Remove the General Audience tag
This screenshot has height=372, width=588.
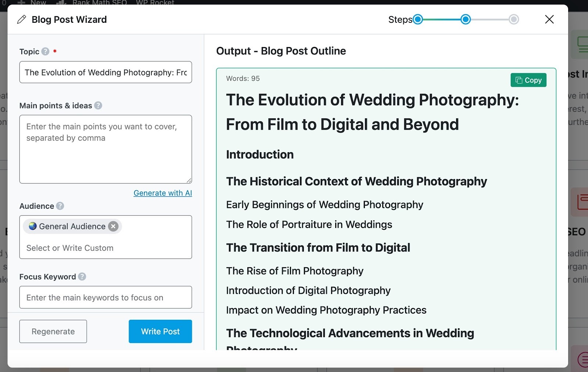pos(113,226)
